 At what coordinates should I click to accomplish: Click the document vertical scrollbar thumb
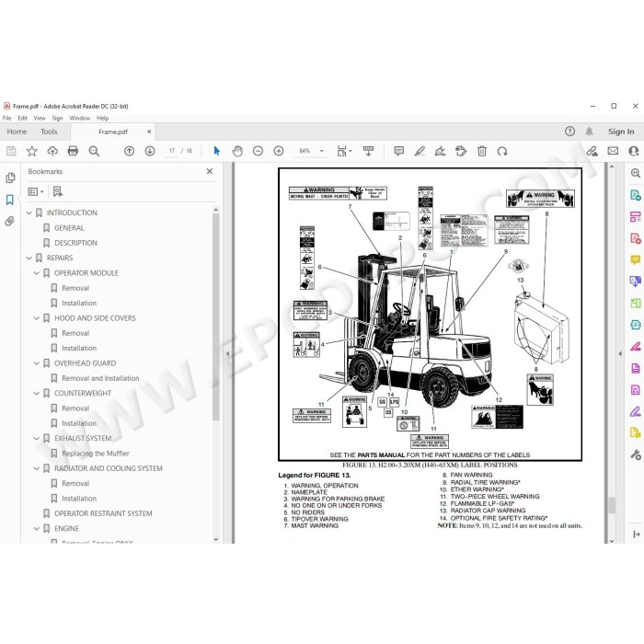[x=612, y=505]
